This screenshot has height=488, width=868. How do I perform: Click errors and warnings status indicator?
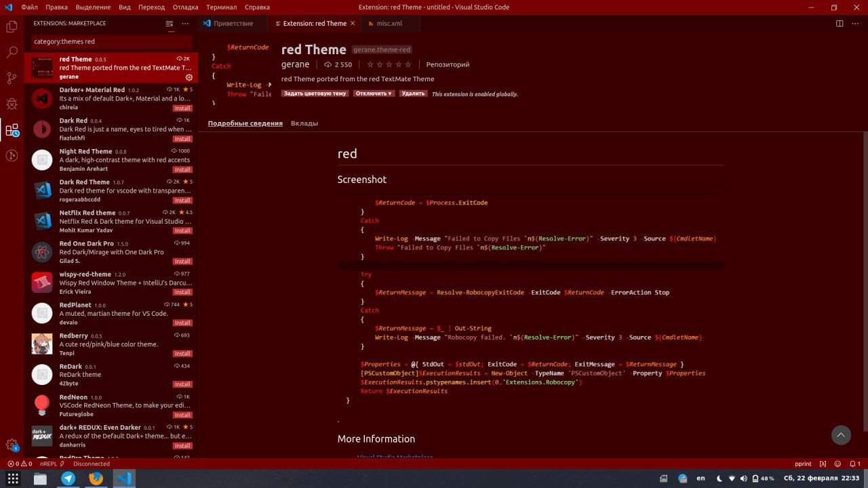pyautogui.click(x=19, y=464)
